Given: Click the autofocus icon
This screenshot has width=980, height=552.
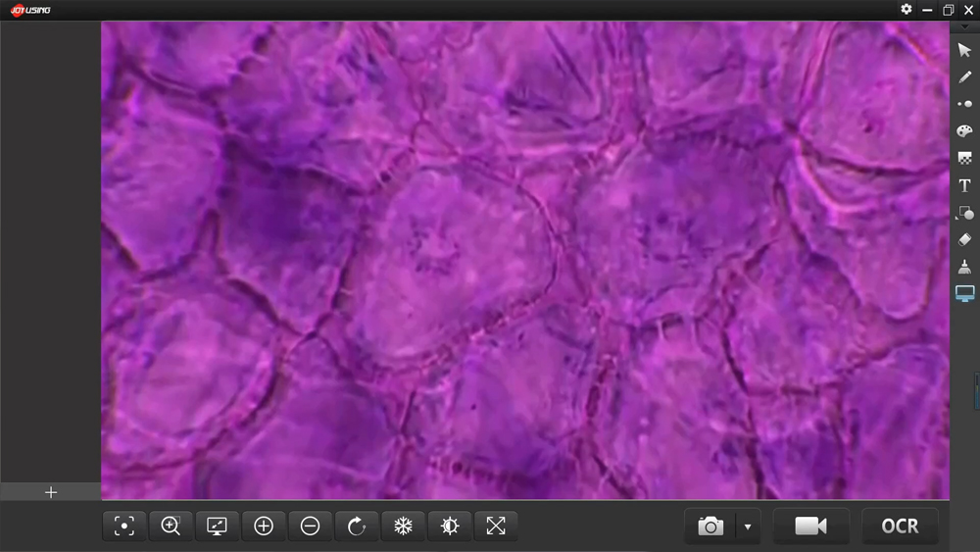Looking at the screenshot, I should [124, 527].
